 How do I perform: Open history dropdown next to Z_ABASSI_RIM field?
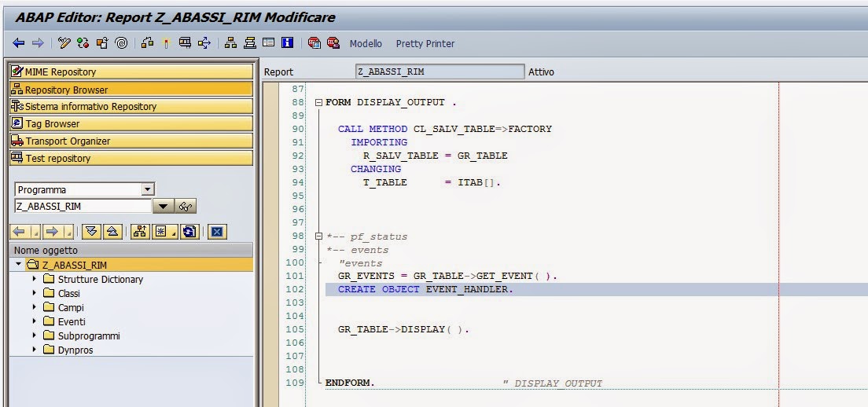tap(164, 207)
